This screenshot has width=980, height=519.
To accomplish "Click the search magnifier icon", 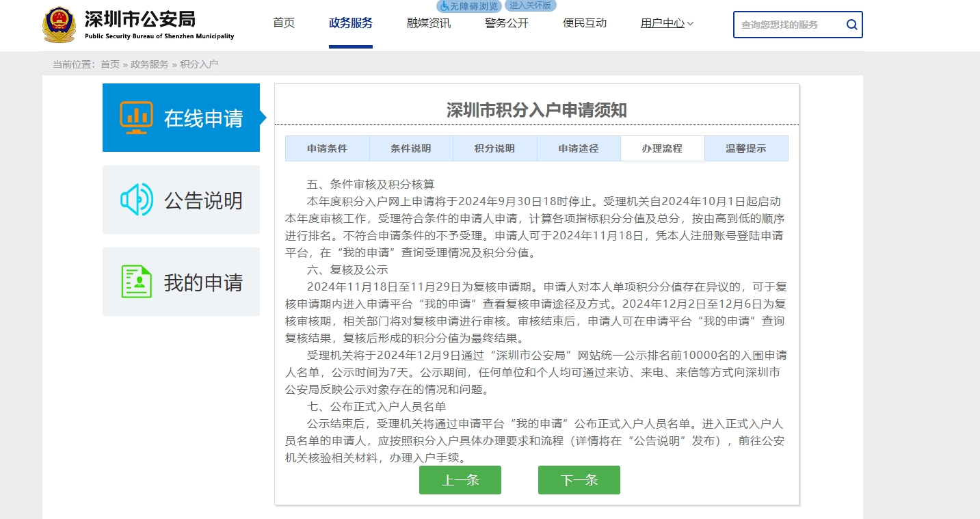I will coord(851,25).
